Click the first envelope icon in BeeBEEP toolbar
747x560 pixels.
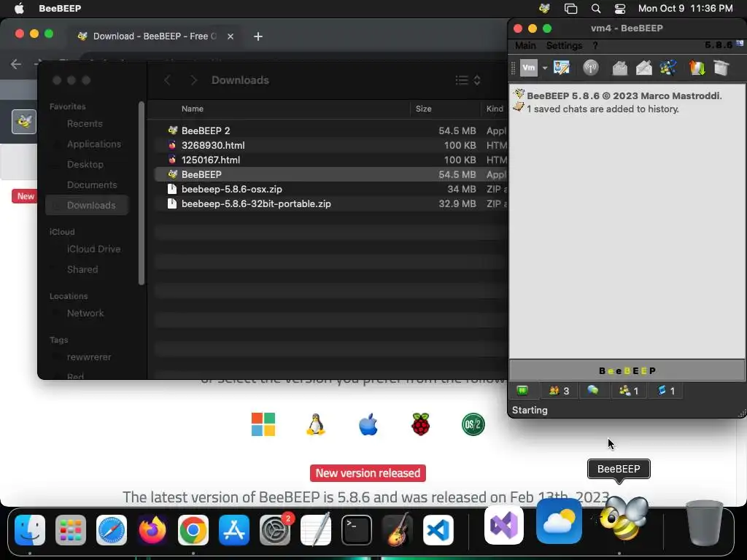(620, 68)
